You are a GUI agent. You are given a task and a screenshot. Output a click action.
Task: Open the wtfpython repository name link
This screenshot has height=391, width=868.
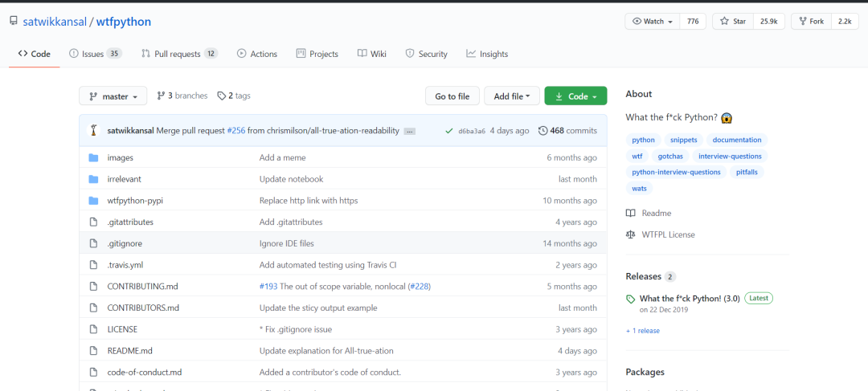[124, 22]
